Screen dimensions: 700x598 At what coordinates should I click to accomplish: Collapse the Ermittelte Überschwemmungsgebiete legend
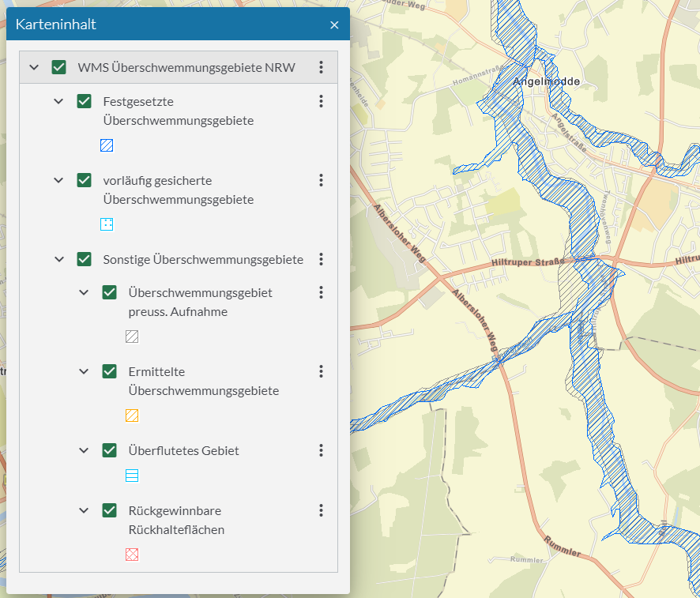(84, 371)
